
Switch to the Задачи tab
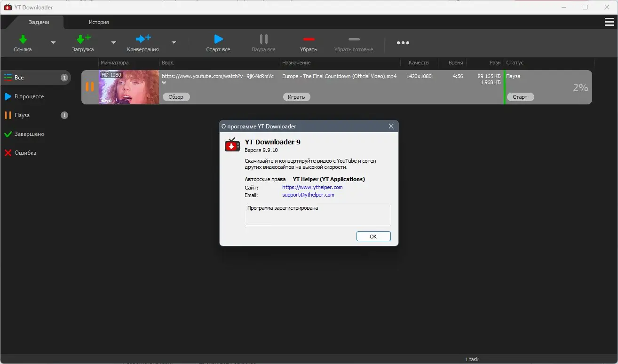39,22
